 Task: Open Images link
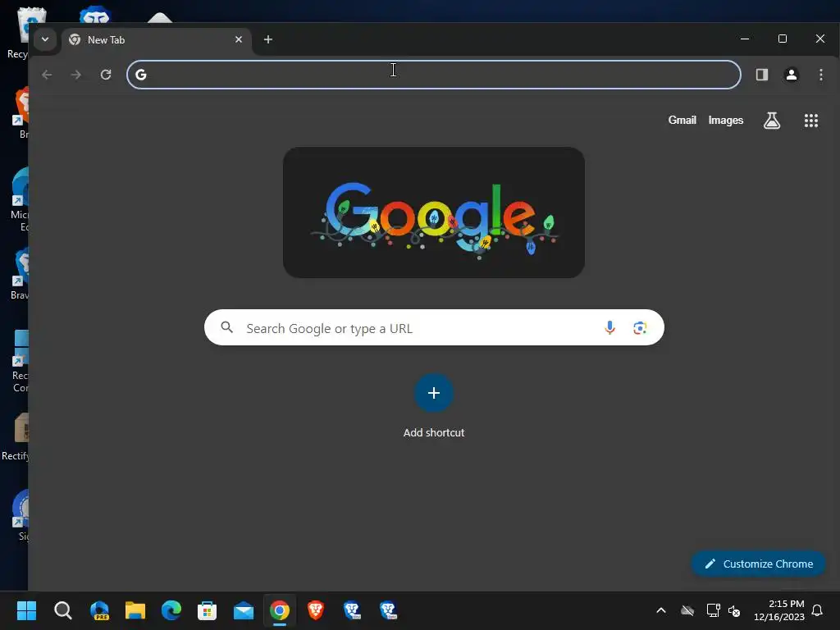pos(725,120)
